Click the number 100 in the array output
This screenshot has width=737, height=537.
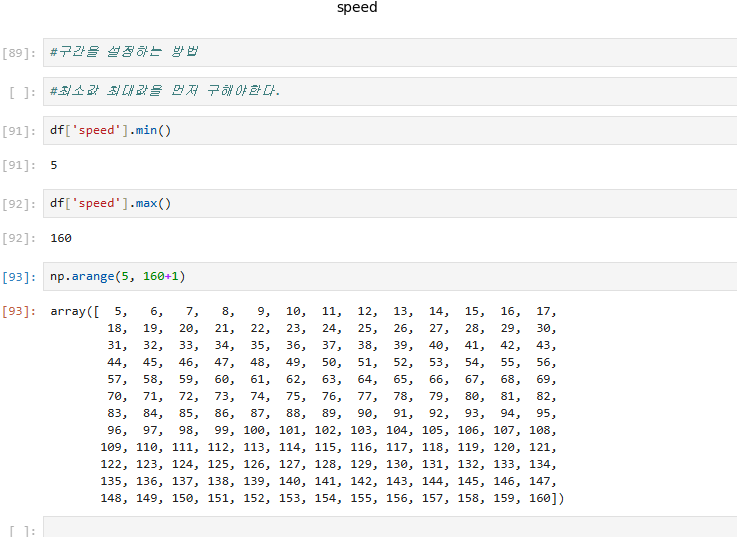point(254,430)
